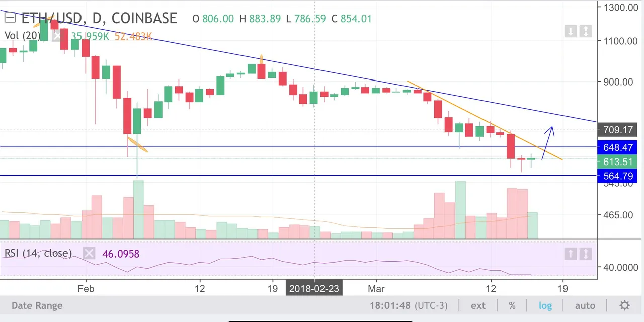The height and width of the screenshot is (322, 644).
Task: Maximize the main chart pane with the double-arrow icon
Action: coord(585,31)
